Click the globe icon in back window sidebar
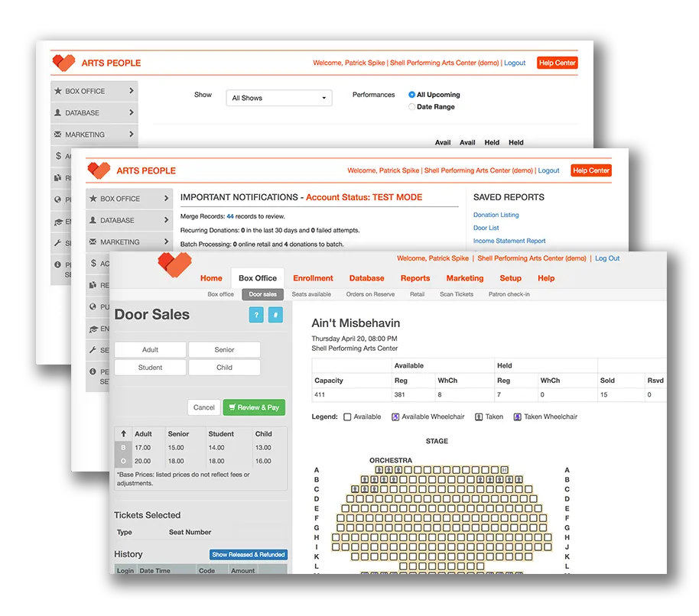 click(x=57, y=199)
